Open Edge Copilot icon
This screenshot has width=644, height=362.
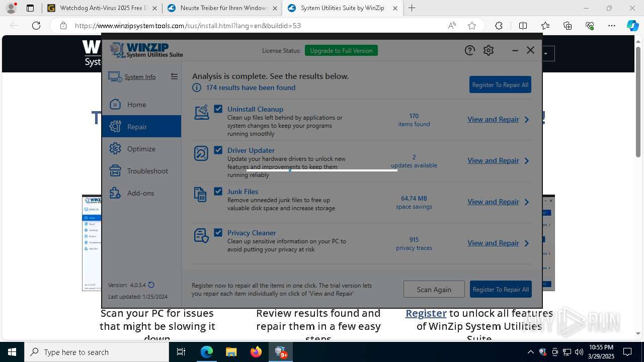[x=632, y=26]
